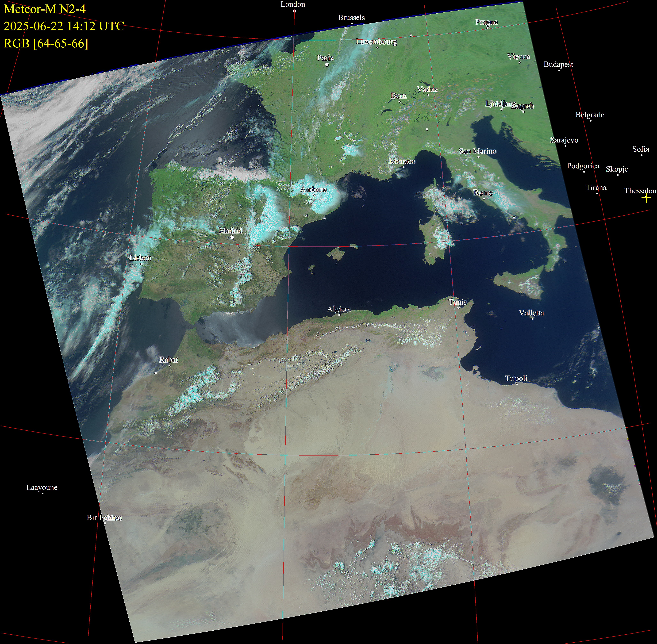This screenshot has height=644, width=657.
Task: Click the Lisbon label
Action: coord(140,258)
